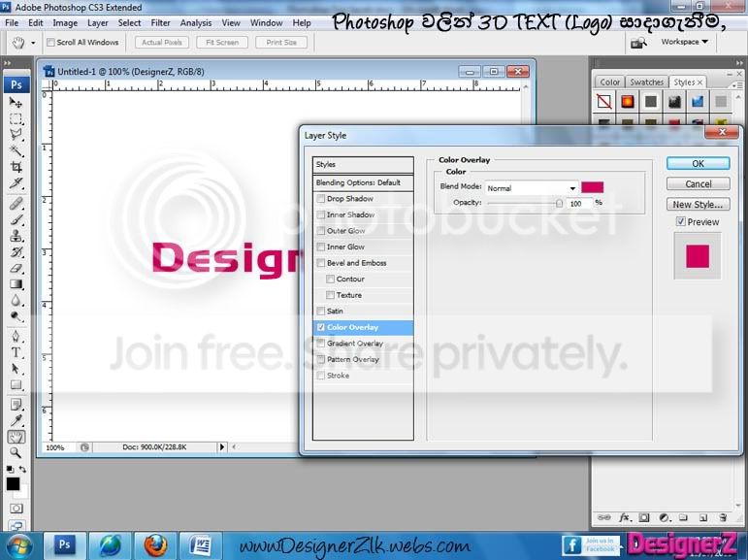The image size is (748, 560).
Task: Open the Workspace dropdown
Action: [x=685, y=42]
